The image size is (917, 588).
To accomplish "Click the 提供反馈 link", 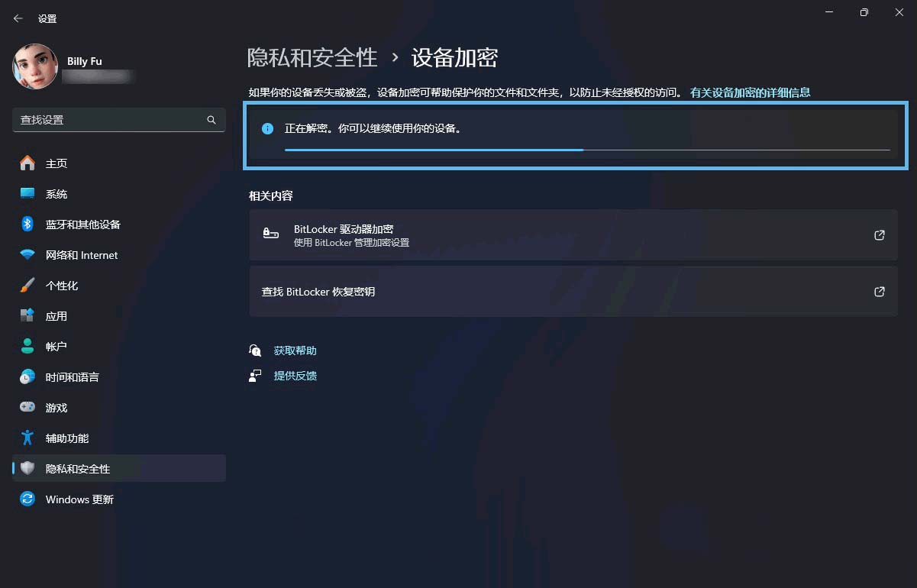I will (x=295, y=376).
